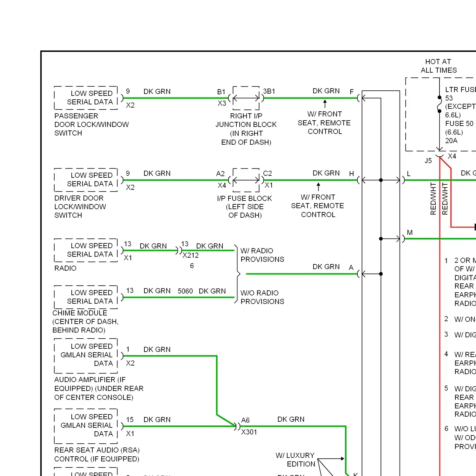Click the X301 connector label
Image resolution: width=476 pixels, height=476 pixels.
click(x=249, y=432)
